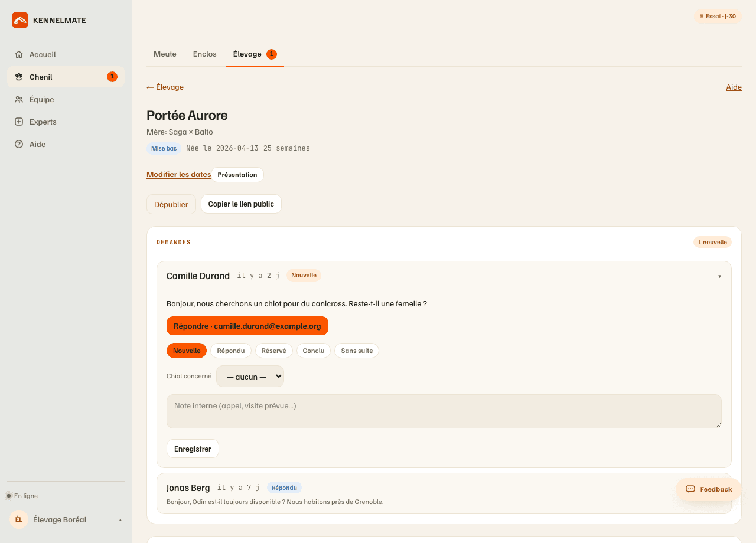This screenshot has height=543, width=756.
Task: Switch to the Enclos tab
Action: pos(205,54)
